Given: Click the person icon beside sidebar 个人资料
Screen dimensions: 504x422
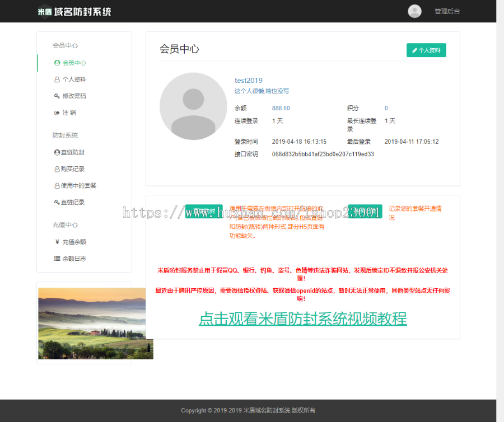Looking at the screenshot, I should pyautogui.click(x=57, y=79).
